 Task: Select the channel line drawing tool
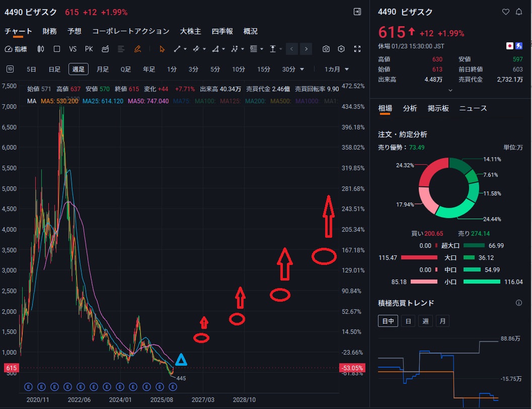196,49
